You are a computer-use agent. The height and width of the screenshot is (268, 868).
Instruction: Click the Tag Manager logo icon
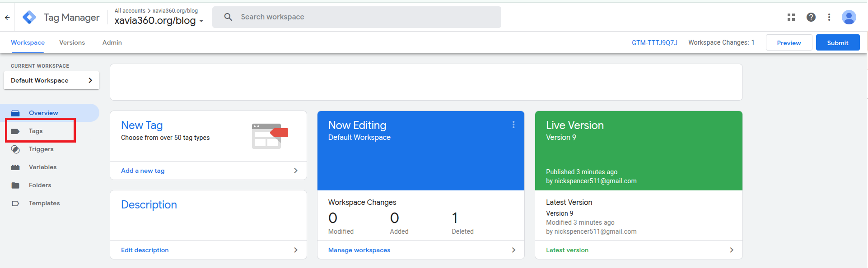click(29, 17)
